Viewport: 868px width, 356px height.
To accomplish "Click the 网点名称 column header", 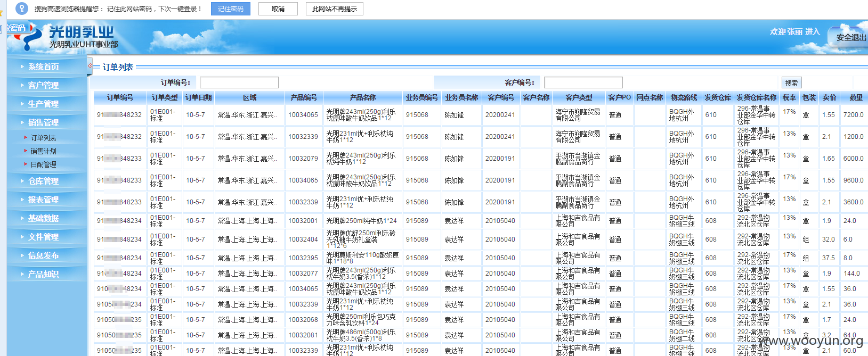I will tap(650, 97).
